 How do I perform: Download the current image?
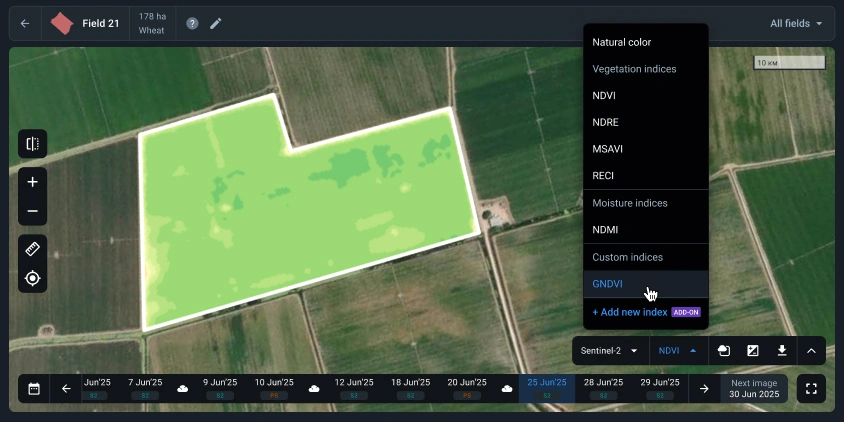782,351
